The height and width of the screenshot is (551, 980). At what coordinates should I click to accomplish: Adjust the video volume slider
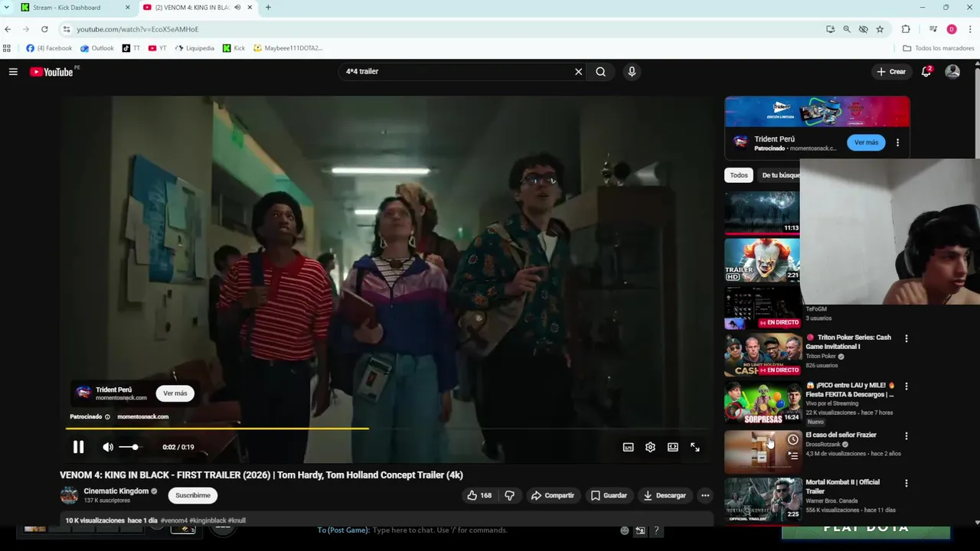click(x=130, y=447)
